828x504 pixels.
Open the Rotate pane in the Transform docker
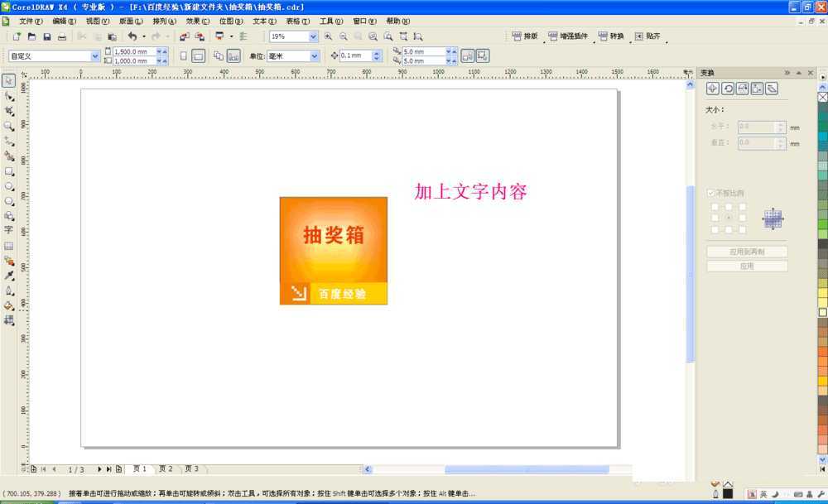point(728,89)
